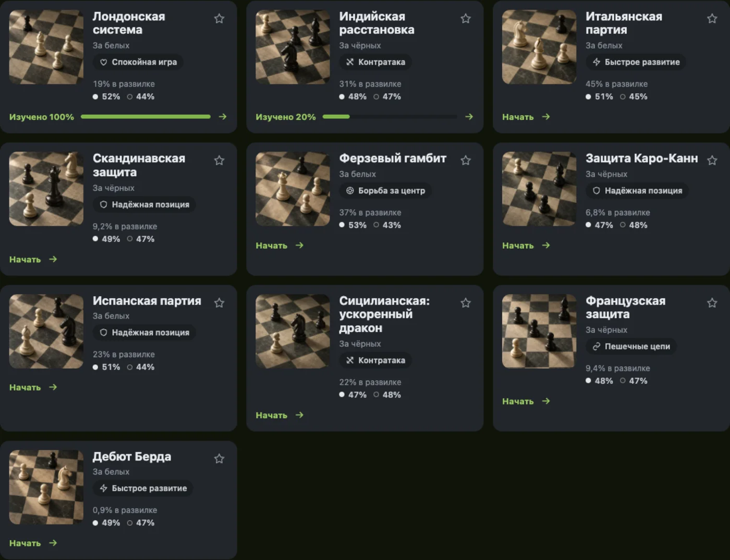Favorite the Испанская партия card
730x560 pixels.
[219, 303]
